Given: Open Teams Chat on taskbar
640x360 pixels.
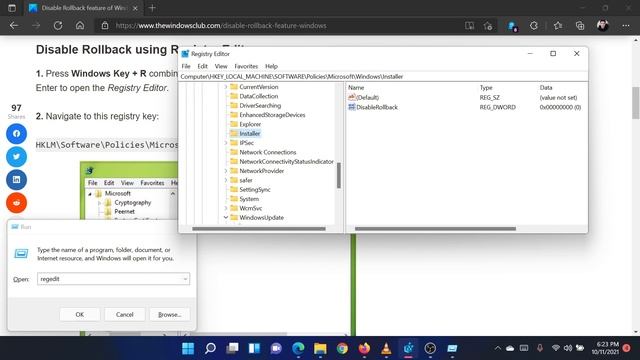Looking at the screenshot, I should point(276,348).
